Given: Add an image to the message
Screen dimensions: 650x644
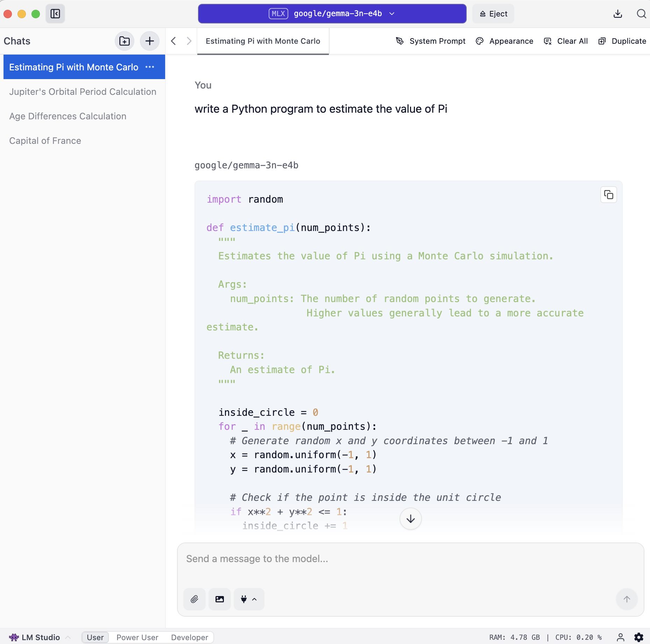Looking at the screenshot, I should coord(219,599).
